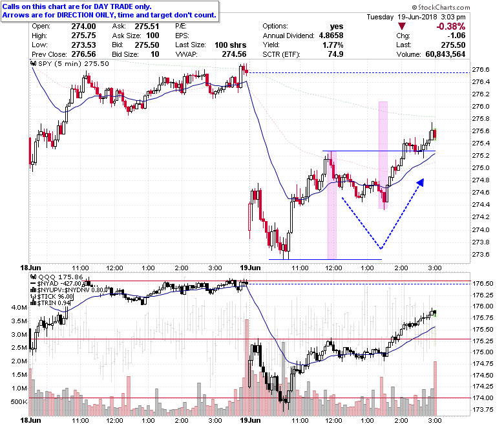Image resolution: width=504 pixels, height=426 pixels.
Task: Click the Ask value 275.51
Action: click(147, 27)
